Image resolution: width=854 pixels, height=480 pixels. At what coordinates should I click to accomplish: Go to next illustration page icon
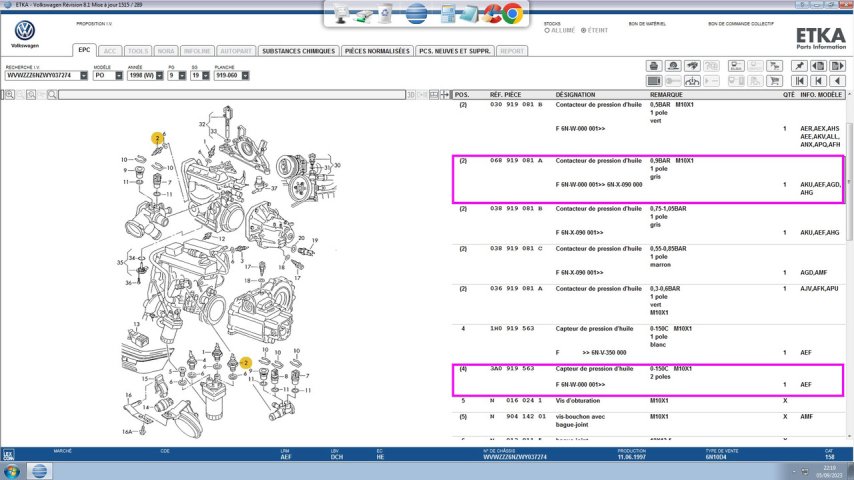point(837,66)
